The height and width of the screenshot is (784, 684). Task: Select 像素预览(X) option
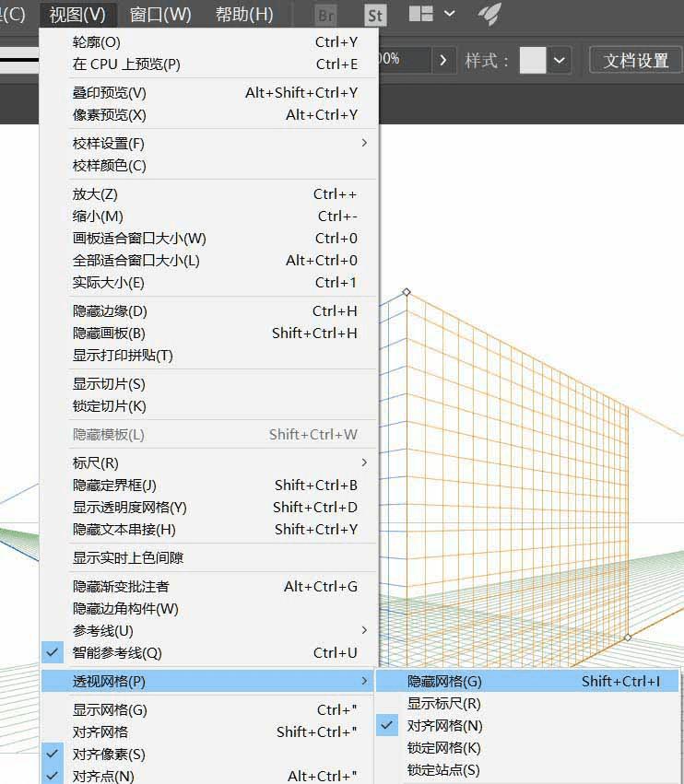pyautogui.click(x=209, y=114)
